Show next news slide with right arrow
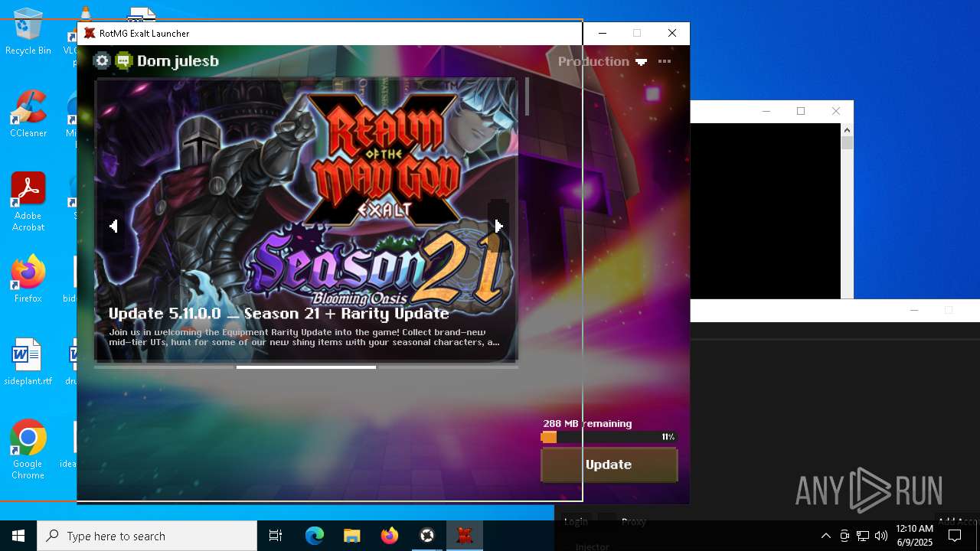 [x=498, y=226]
